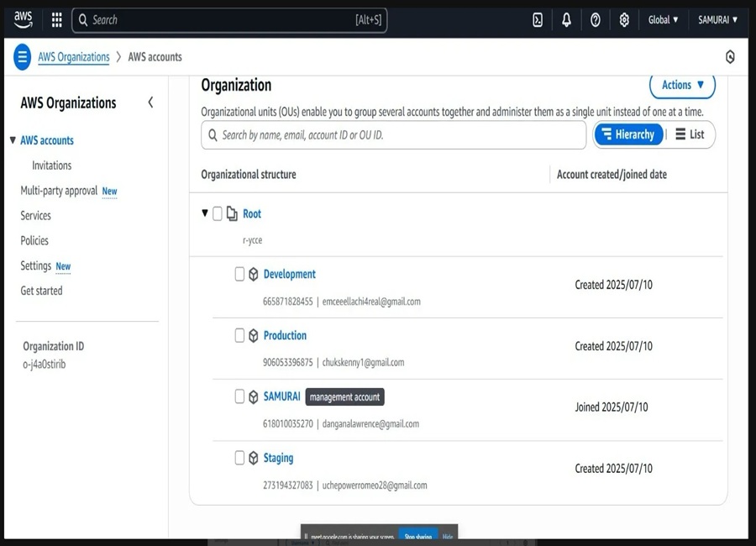The width and height of the screenshot is (756, 546).
Task: Click the magnifier icon in account search box
Action: pos(213,135)
